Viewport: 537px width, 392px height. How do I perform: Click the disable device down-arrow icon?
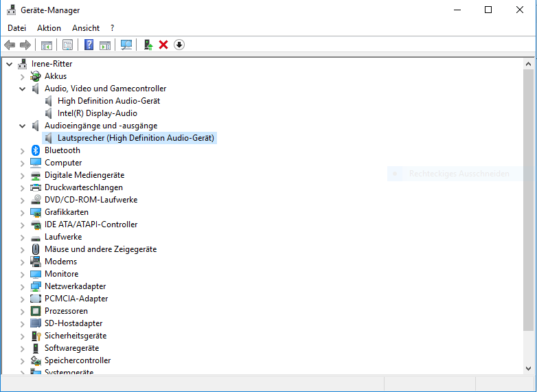[179, 45]
